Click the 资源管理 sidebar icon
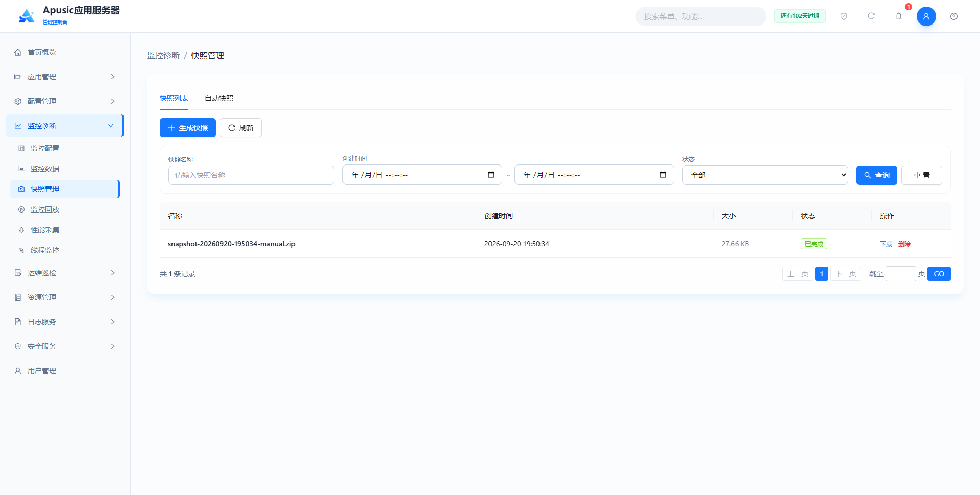 pos(18,297)
